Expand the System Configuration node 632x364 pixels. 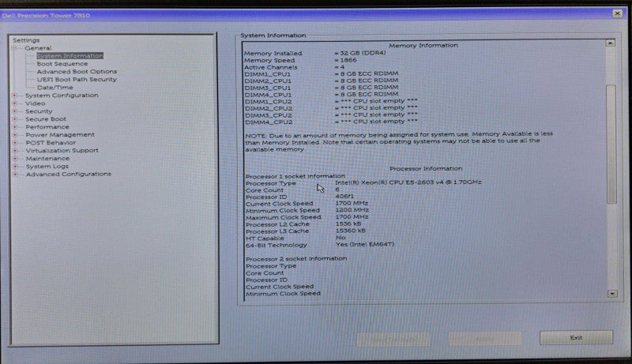point(15,96)
